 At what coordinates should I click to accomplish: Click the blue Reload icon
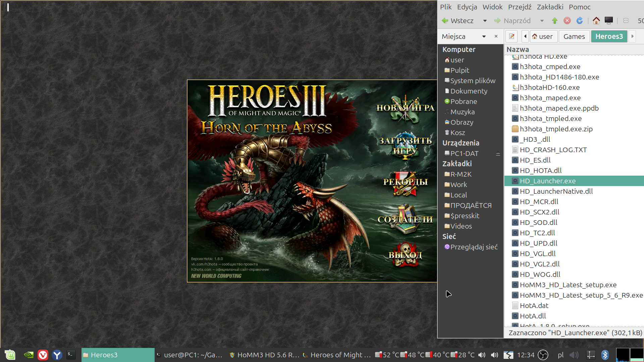[x=580, y=21]
